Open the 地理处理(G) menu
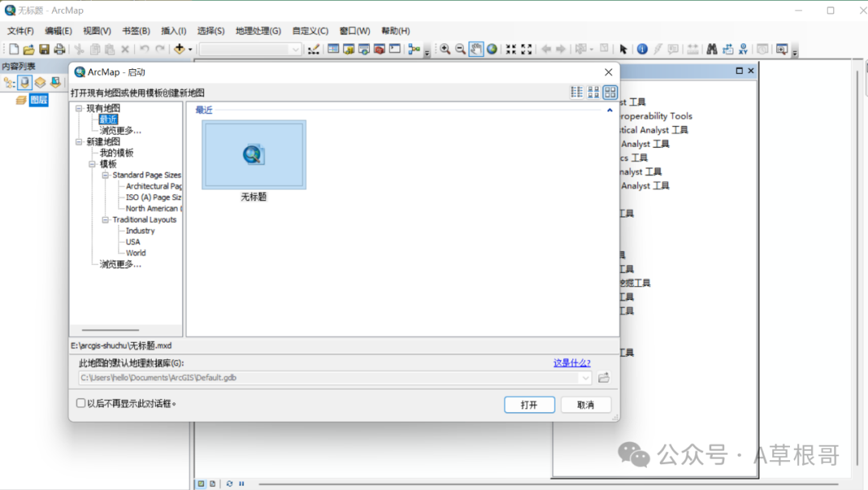This screenshot has width=868, height=490. [x=258, y=31]
